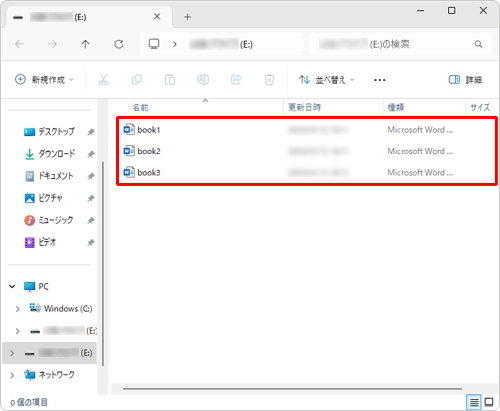The width and height of the screenshot is (500, 411).
Task: Collapse the PC tree node
Action: tap(12, 286)
